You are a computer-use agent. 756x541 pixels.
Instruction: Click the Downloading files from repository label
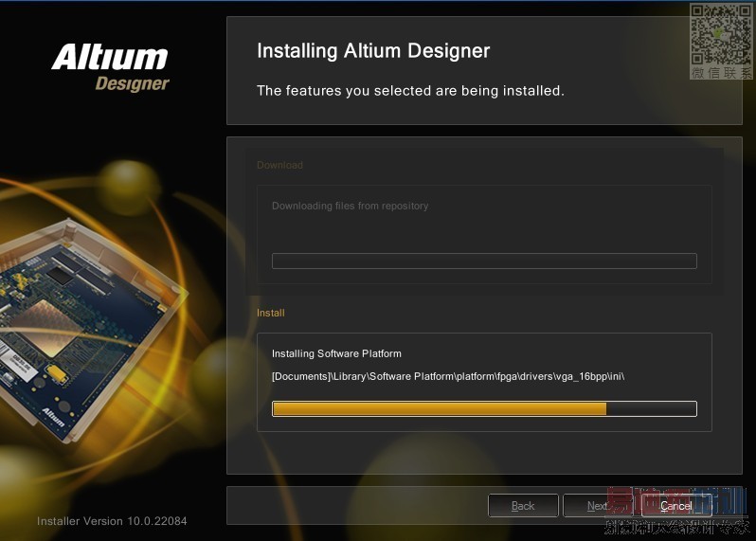pos(350,206)
